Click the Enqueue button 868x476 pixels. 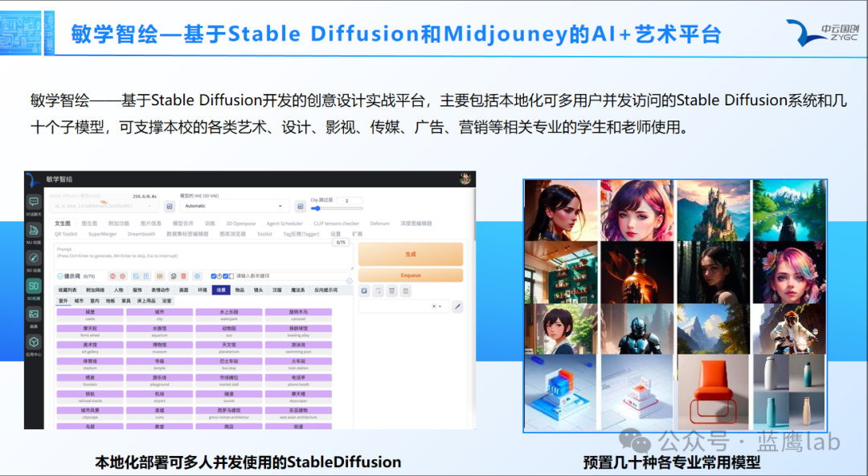(x=410, y=276)
